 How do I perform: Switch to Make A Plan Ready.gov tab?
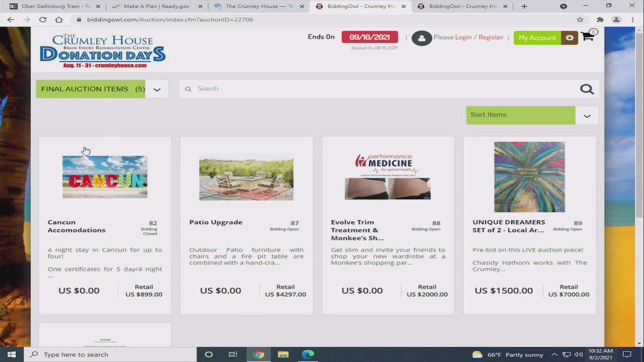(x=156, y=7)
